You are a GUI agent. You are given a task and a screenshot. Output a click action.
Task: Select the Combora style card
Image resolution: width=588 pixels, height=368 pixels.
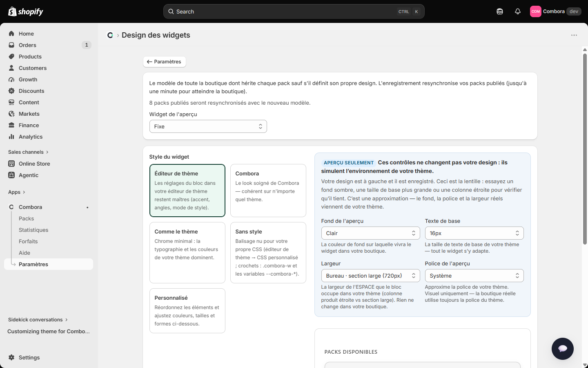268,191
